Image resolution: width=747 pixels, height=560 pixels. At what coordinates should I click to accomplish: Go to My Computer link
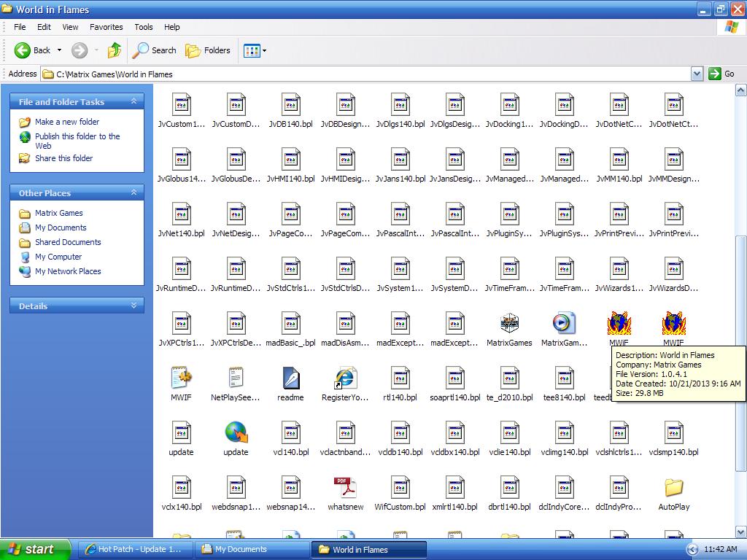(x=58, y=257)
